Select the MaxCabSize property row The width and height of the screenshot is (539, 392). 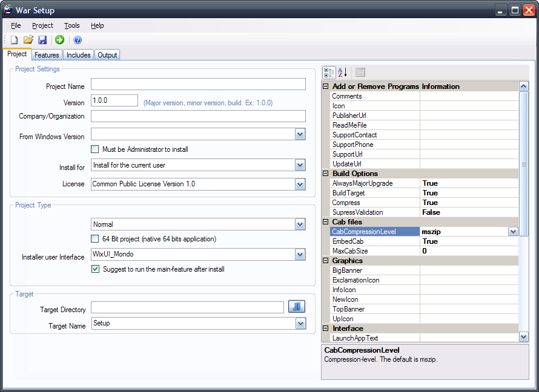(424, 251)
